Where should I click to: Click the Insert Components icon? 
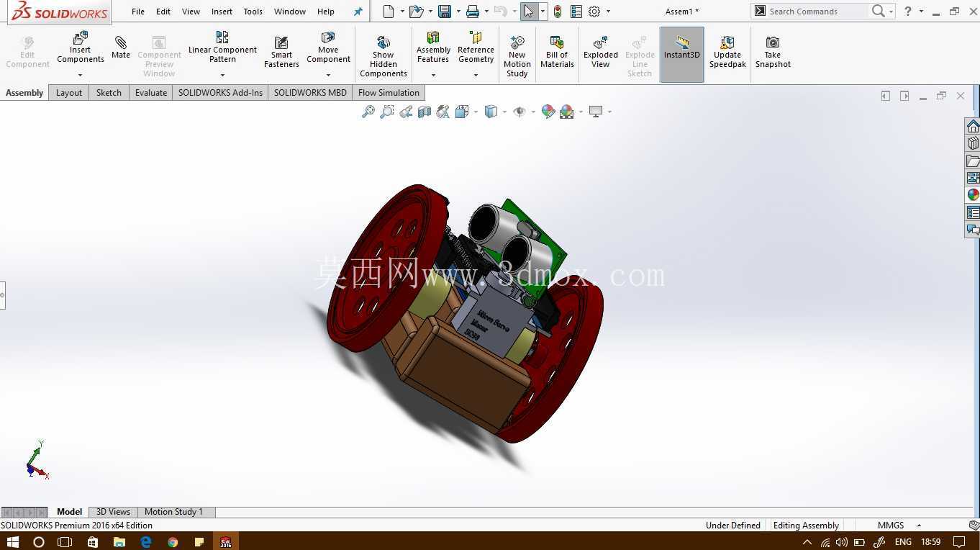(81, 38)
